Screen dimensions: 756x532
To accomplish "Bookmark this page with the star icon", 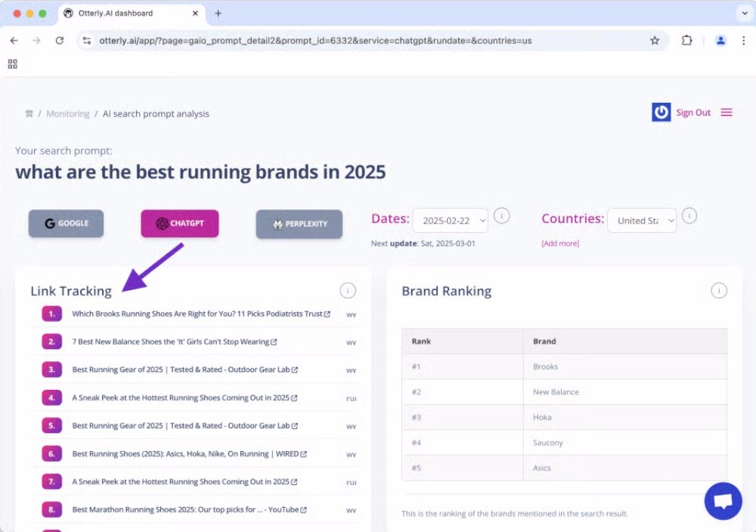I will [655, 41].
